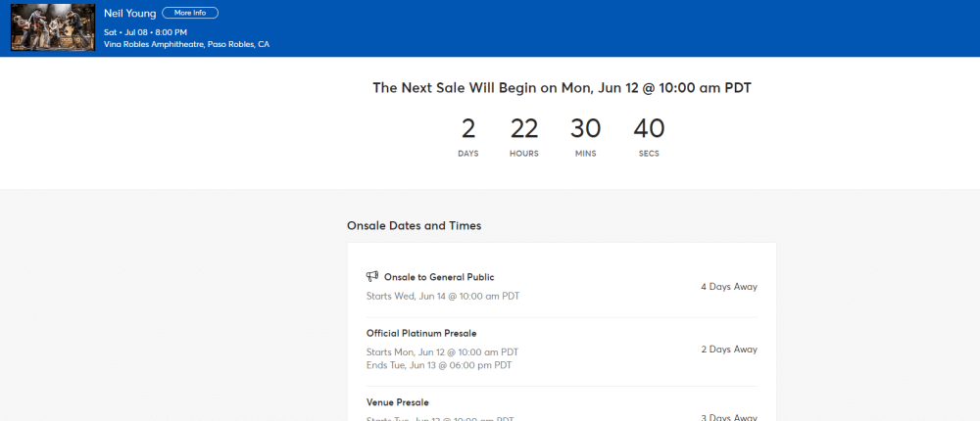The width and height of the screenshot is (980, 421).
Task: Click the Neil Young event title
Action: coord(130,13)
